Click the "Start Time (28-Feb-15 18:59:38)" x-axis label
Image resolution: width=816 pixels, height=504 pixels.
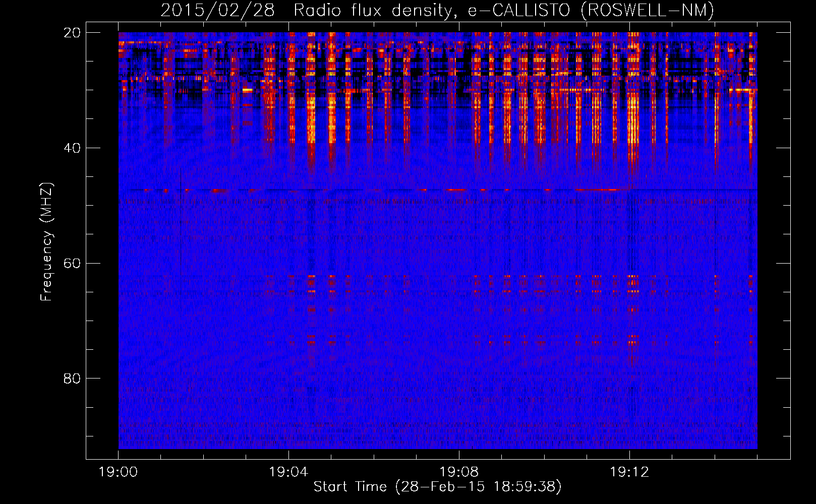pos(437,487)
